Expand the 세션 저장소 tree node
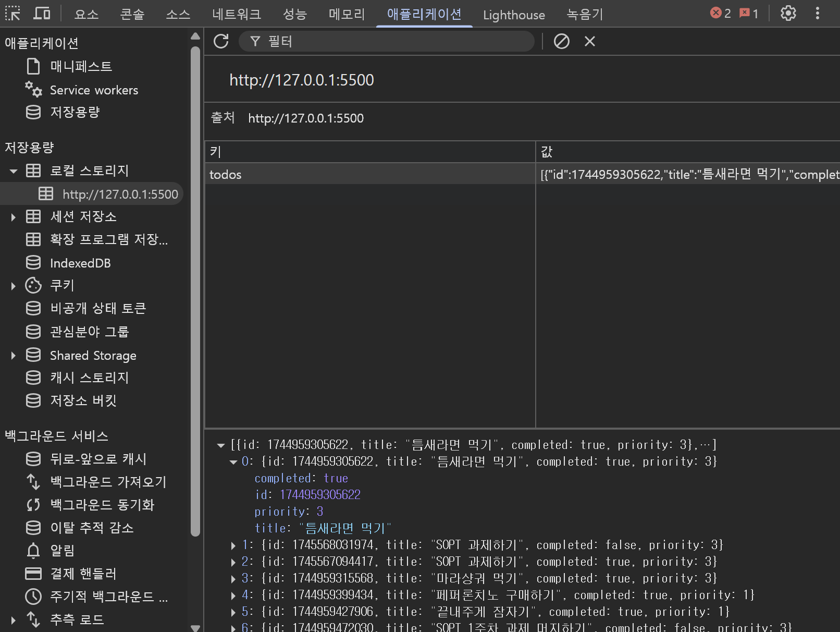 pyautogui.click(x=14, y=217)
